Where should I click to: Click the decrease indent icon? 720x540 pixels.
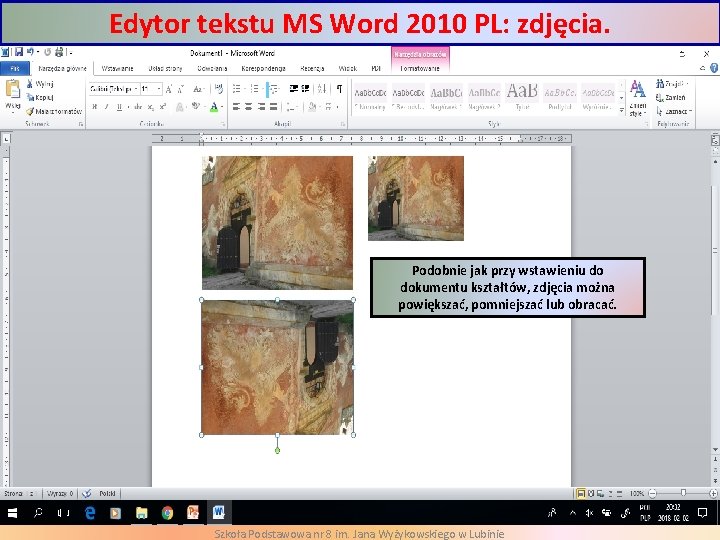294,89
